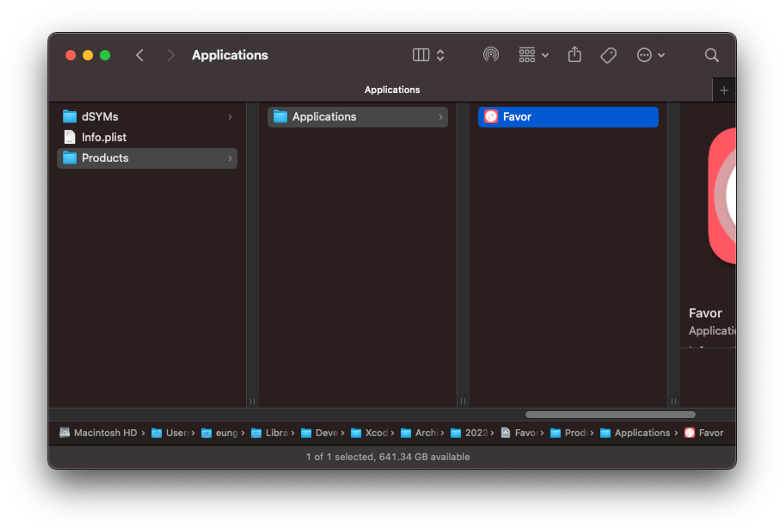
Task: Select the Products folder
Action: tap(105, 158)
